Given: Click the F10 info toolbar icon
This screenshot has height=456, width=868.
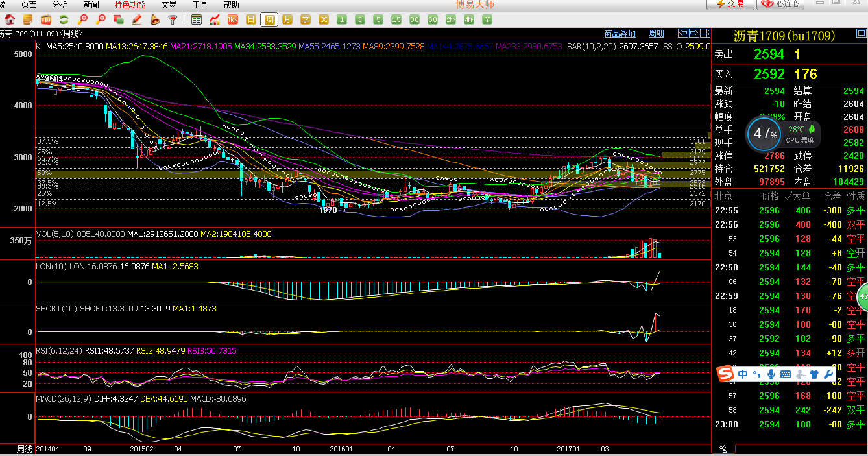Looking at the screenshot, I should point(46,19).
